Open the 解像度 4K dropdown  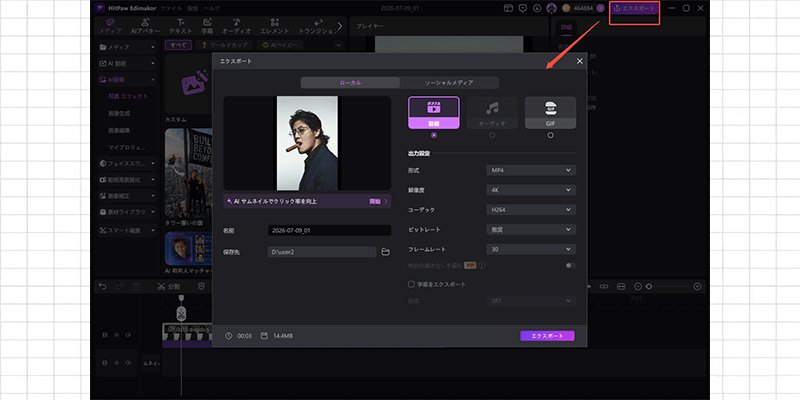coord(531,190)
